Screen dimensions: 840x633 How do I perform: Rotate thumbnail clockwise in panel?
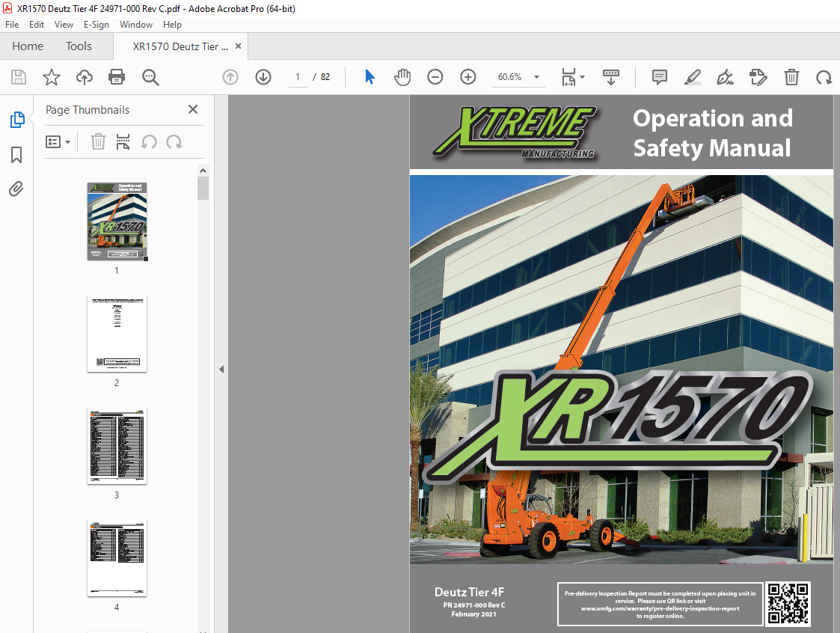[x=174, y=142]
